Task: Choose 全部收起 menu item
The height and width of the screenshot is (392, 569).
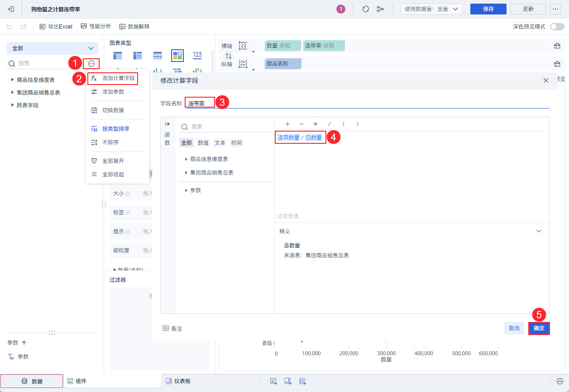Action: (118, 175)
